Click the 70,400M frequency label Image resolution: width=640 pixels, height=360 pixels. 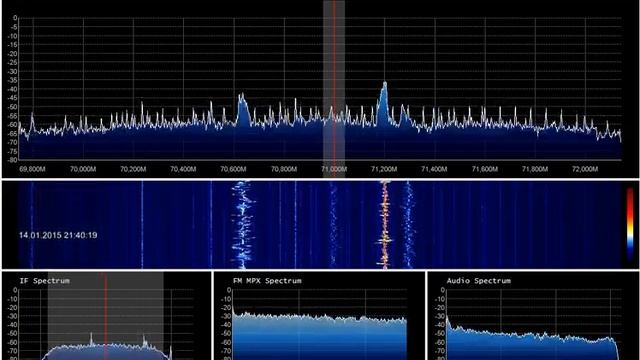183,169
